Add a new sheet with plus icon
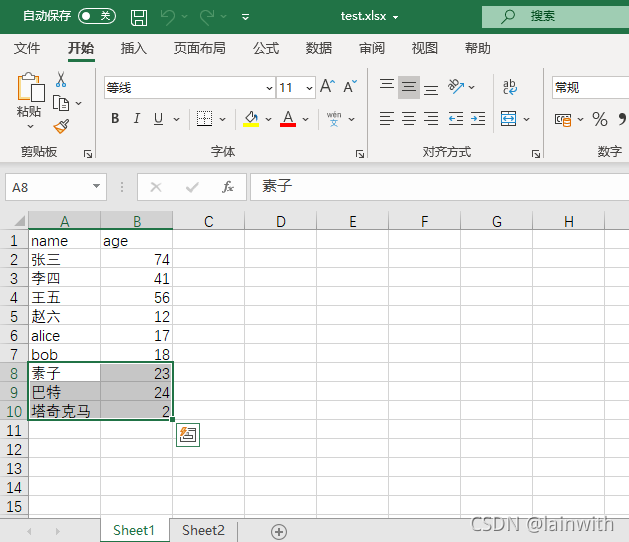This screenshot has height=542, width=629. (x=279, y=531)
